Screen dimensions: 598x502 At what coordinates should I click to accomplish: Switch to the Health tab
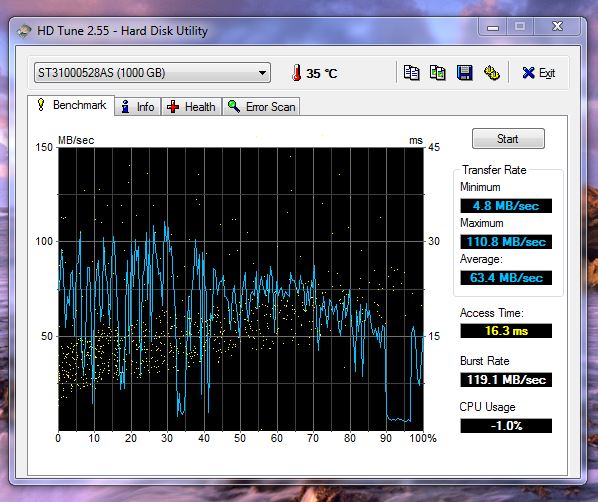click(191, 106)
